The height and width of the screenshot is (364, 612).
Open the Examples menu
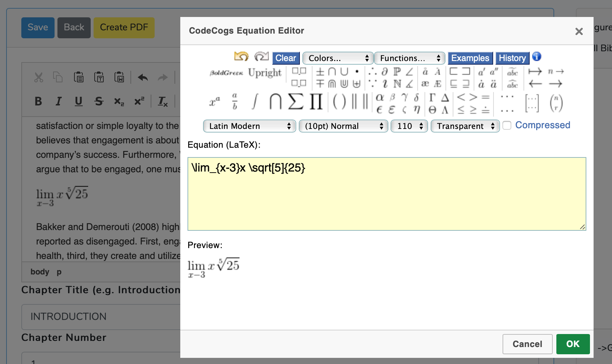pyautogui.click(x=470, y=58)
